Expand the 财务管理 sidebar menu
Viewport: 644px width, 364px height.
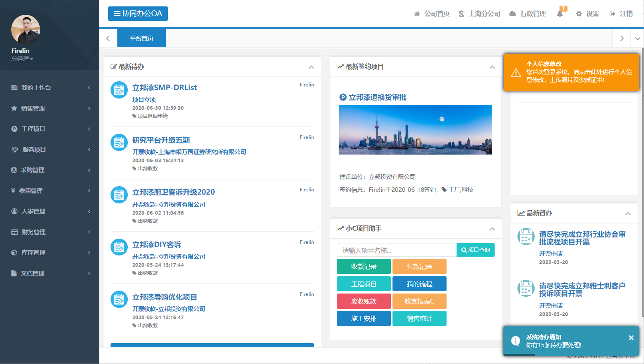coord(50,232)
